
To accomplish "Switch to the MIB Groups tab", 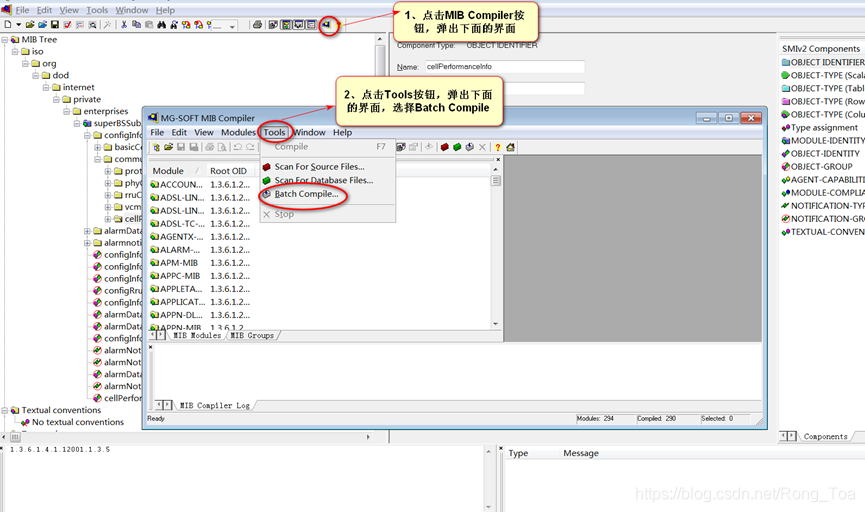I will tap(252, 335).
